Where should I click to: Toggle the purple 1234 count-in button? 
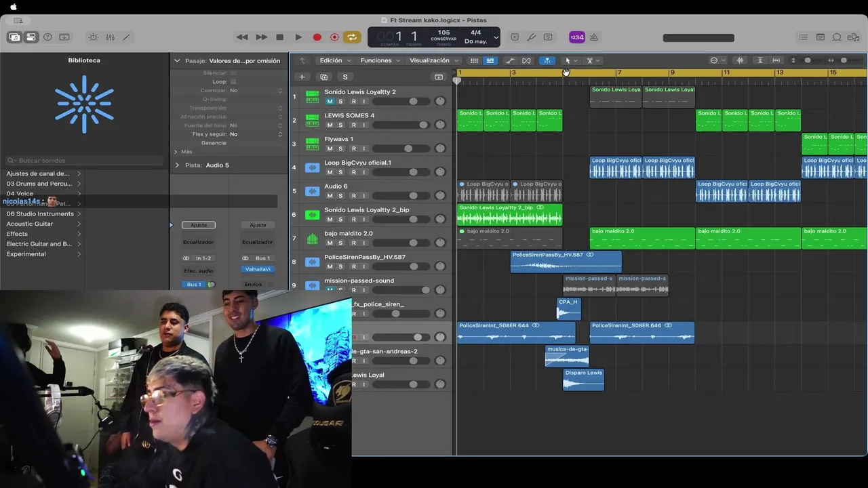point(576,37)
